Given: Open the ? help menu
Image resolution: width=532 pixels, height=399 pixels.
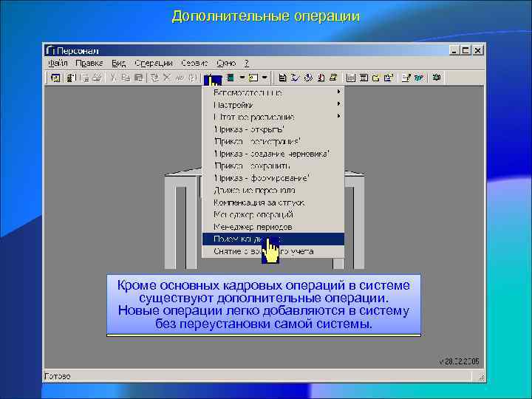Looking at the screenshot, I should pos(247,63).
